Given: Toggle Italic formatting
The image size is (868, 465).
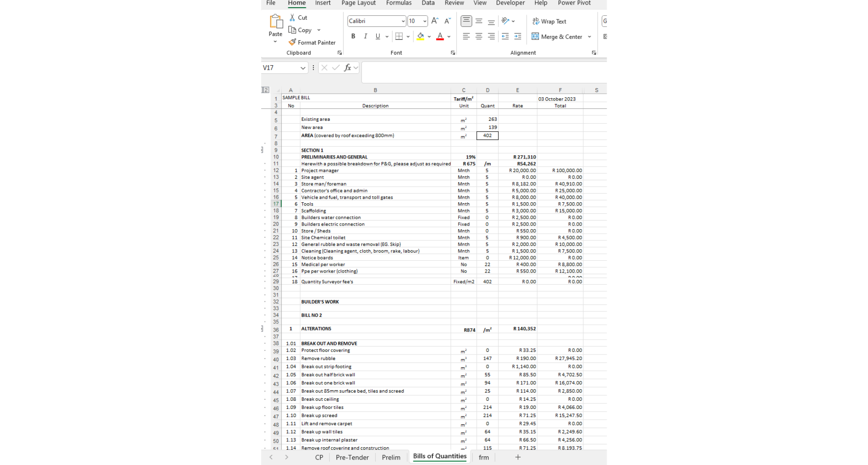Looking at the screenshot, I should [x=365, y=36].
